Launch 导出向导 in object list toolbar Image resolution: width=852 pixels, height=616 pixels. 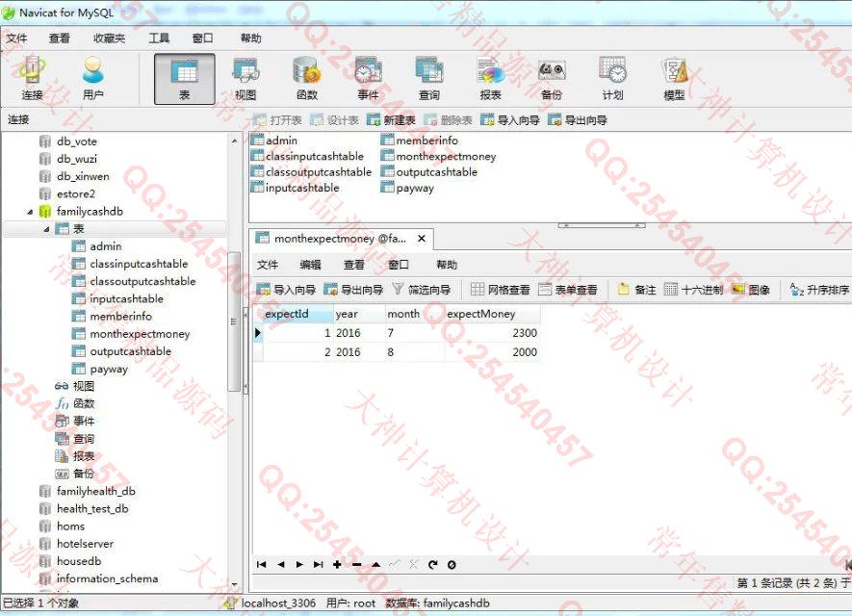578,120
